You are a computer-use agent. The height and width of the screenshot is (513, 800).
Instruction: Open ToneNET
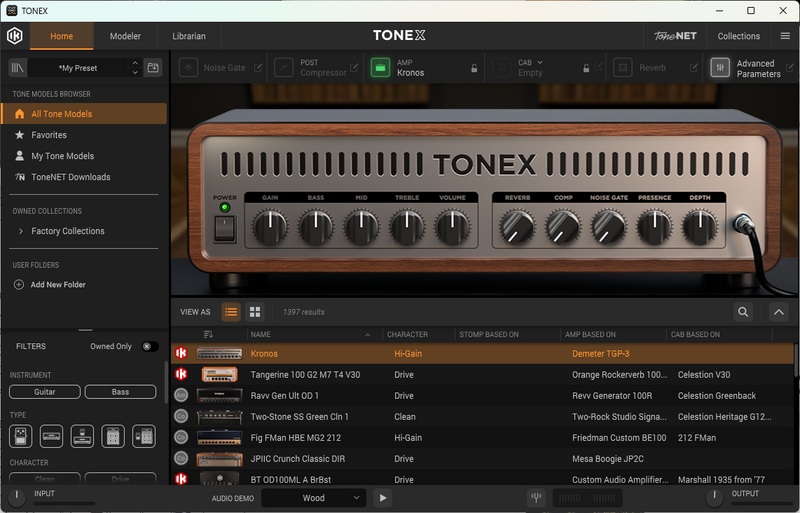[675, 36]
